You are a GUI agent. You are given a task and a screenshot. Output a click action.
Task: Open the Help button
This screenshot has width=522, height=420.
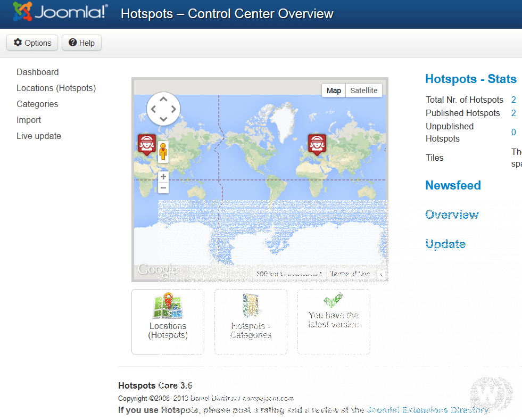tap(81, 43)
